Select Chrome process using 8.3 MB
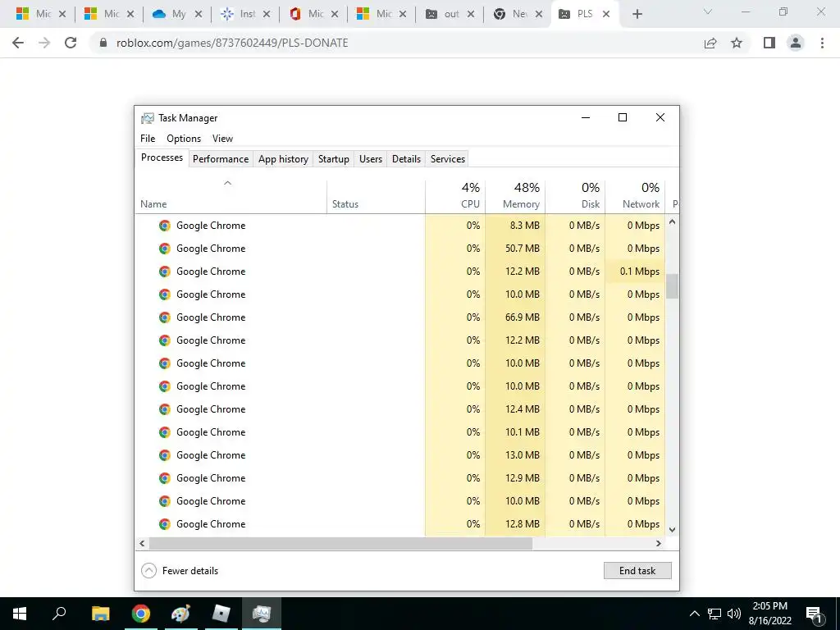Image resolution: width=840 pixels, height=630 pixels. click(400, 226)
